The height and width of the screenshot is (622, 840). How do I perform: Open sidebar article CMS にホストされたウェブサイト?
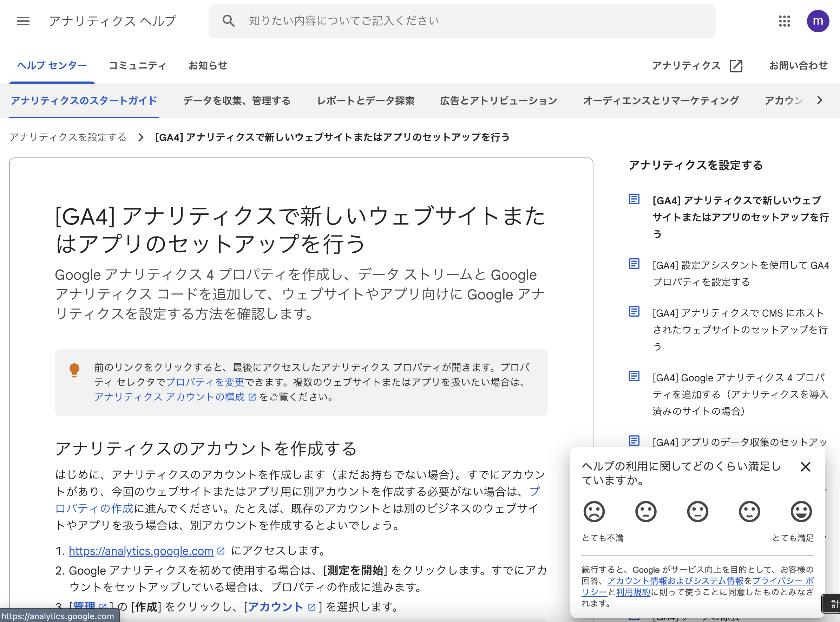click(740, 330)
